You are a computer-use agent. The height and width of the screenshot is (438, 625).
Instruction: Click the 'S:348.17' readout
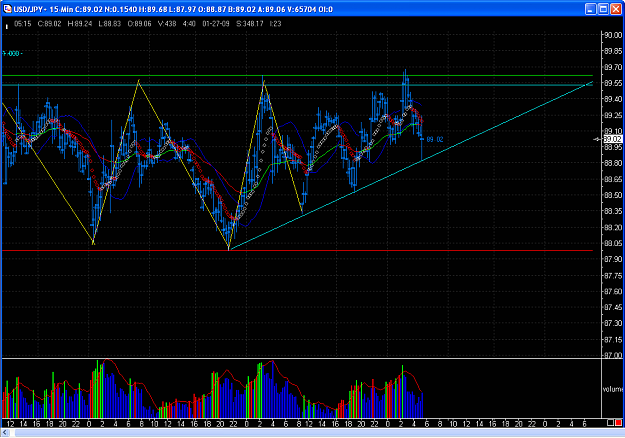[250, 24]
